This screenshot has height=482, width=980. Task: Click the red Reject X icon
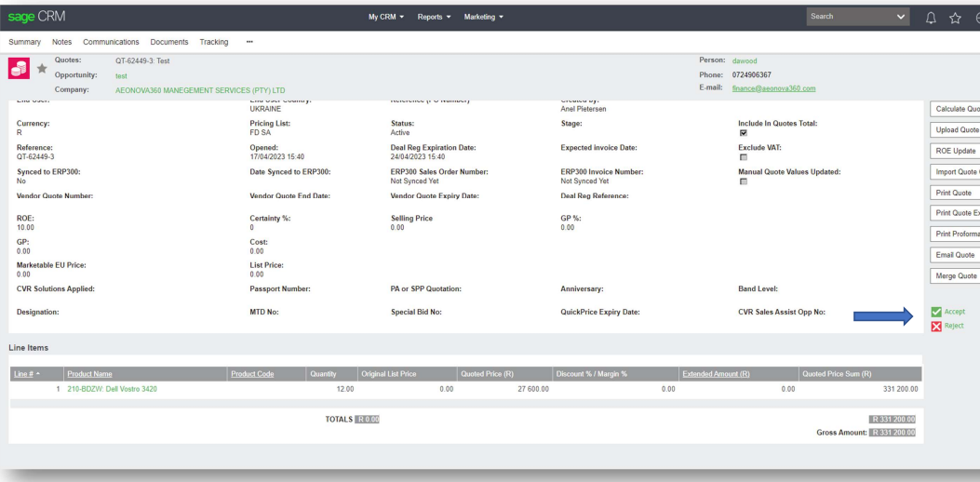pyautogui.click(x=936, y=326)
